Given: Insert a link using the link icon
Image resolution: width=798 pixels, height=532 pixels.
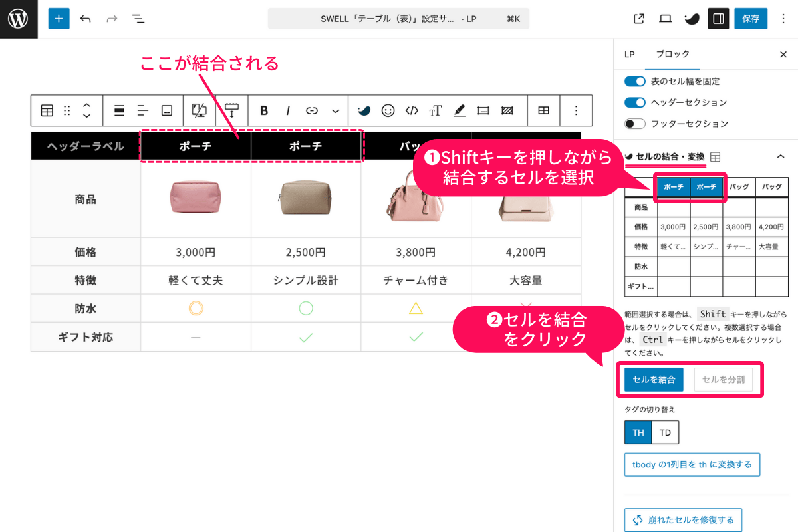Looking at the screenshot, I should point(312,110).
